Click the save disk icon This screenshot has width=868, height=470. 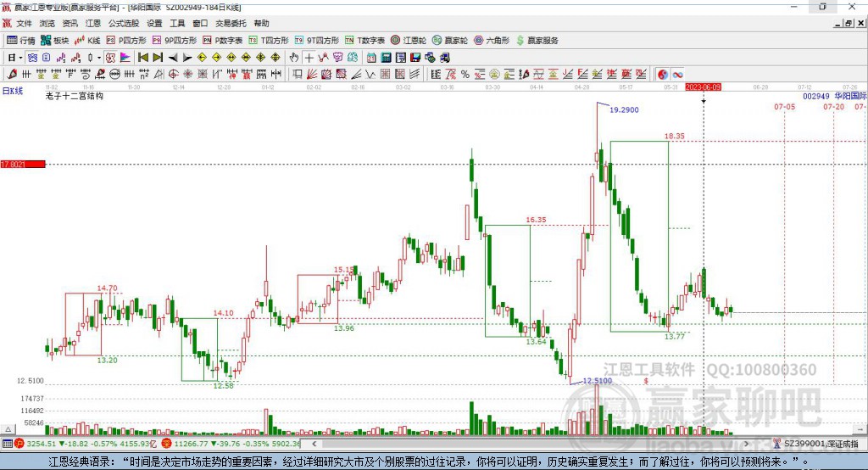tap(415, 58)
